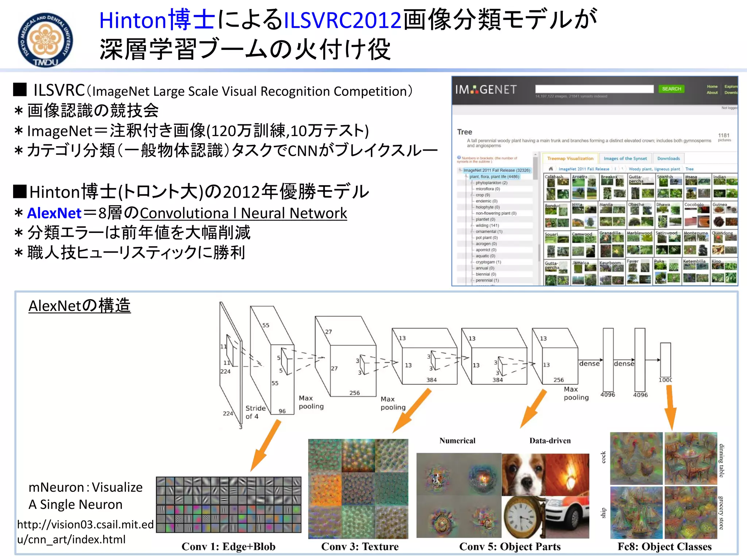747x560 pixels.
Task: Open the Nitta treemap cell
Action: [584, 215]
